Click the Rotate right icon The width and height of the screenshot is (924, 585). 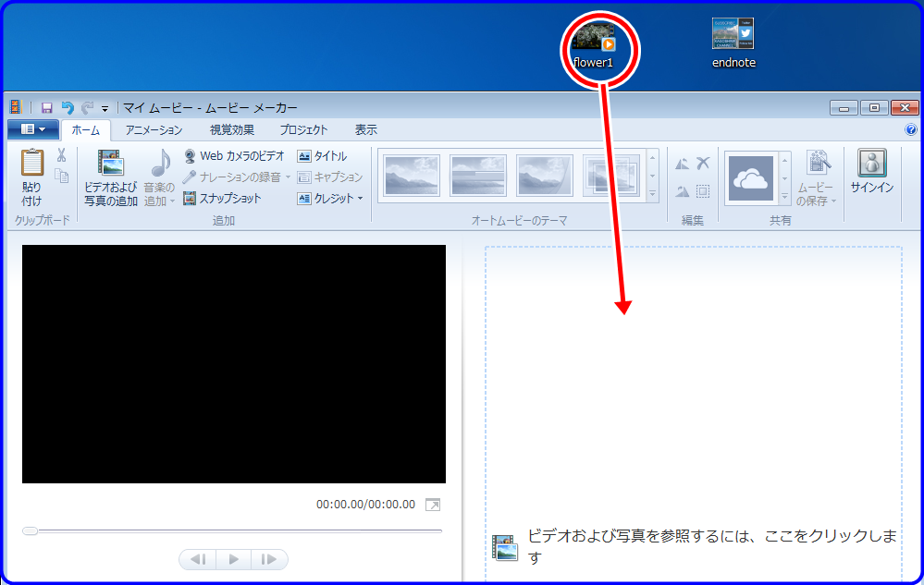coord(683,190)
